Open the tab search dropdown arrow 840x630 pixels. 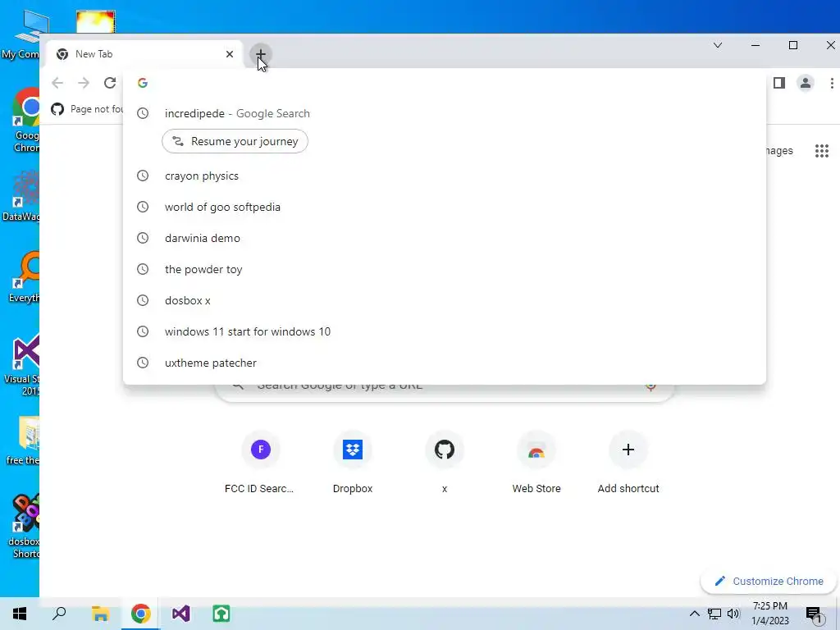pos(718,45)
